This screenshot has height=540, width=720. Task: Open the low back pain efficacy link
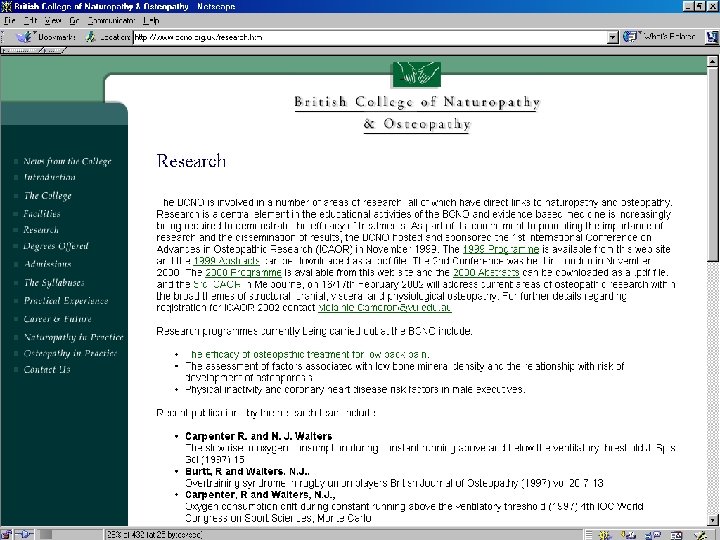pos(307,354)
